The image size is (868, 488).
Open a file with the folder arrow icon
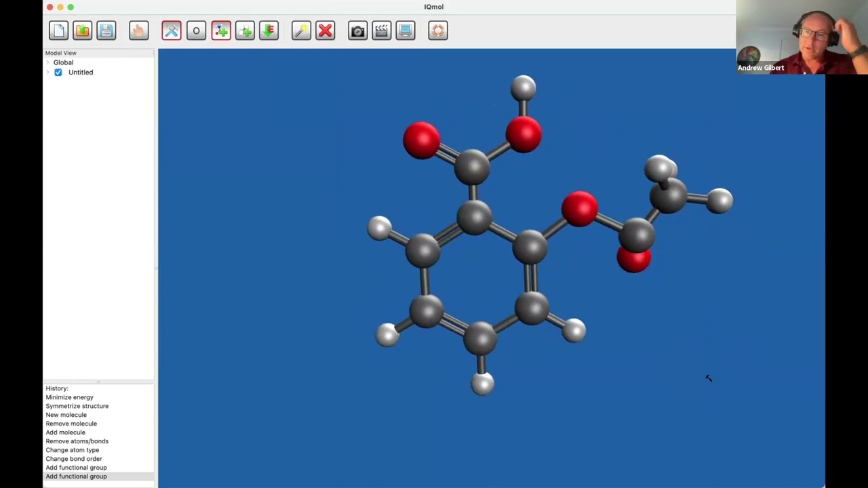click(82, 30)
